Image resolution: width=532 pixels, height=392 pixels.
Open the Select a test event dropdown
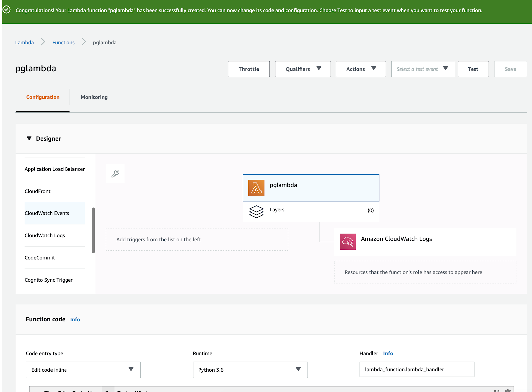[423, 69]
